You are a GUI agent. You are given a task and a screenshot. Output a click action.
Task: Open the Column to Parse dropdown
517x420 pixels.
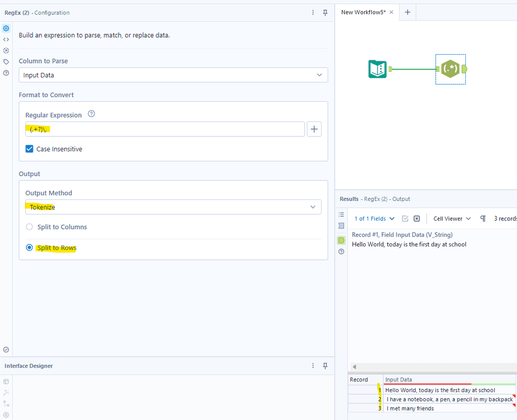[173, 75]
